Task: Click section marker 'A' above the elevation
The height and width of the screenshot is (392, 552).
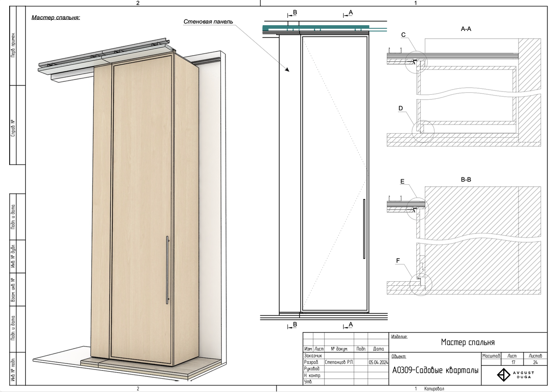Action: coord(350,12)
